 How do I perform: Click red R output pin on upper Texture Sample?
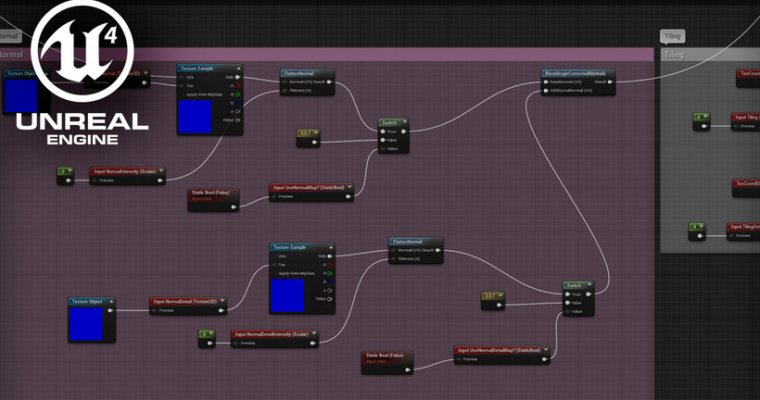(238, 86)
